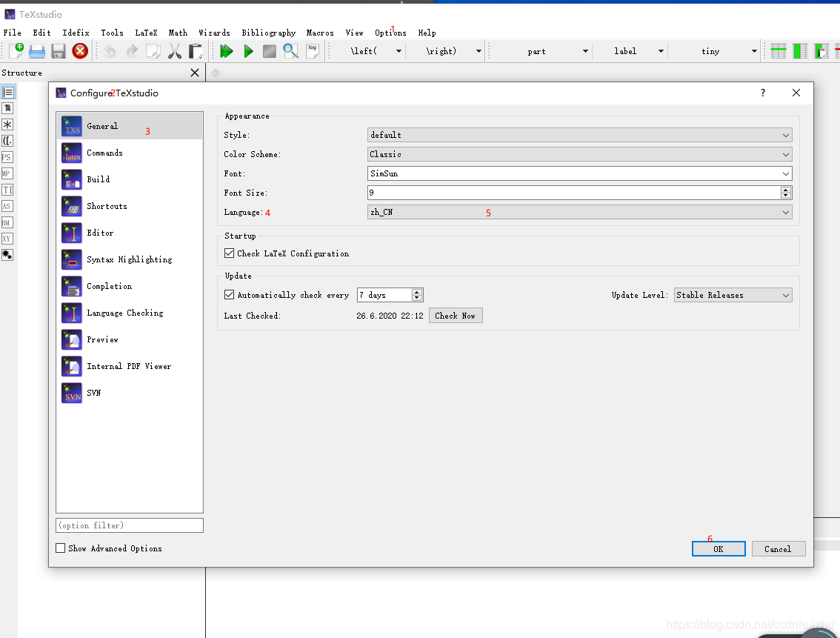
Task: Click the dialog help question mark
Action: tap(763, 93)
